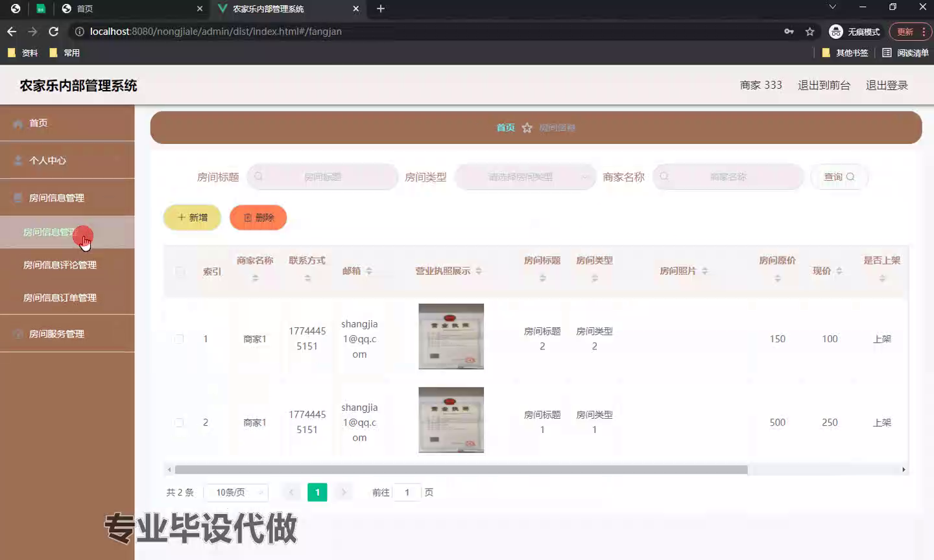Go to previous page arrow
Viewport: 934px width, 560px height.
coord(291,493)
